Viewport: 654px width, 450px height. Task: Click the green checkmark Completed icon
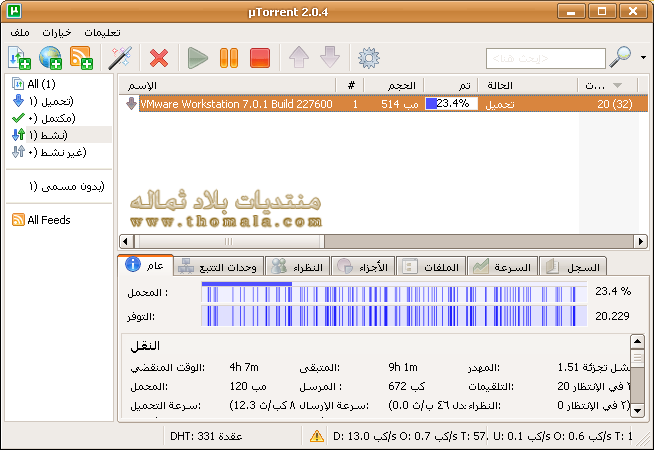coord(18,118)
